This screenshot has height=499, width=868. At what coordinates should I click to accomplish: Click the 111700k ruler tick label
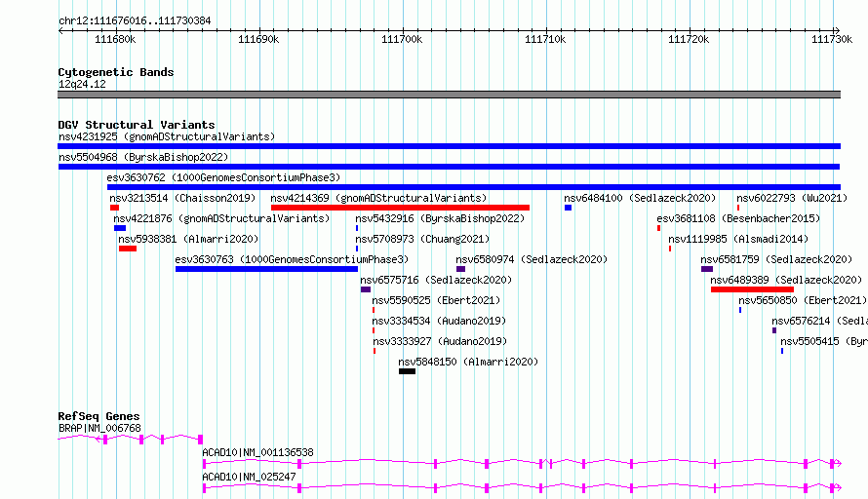402,39
